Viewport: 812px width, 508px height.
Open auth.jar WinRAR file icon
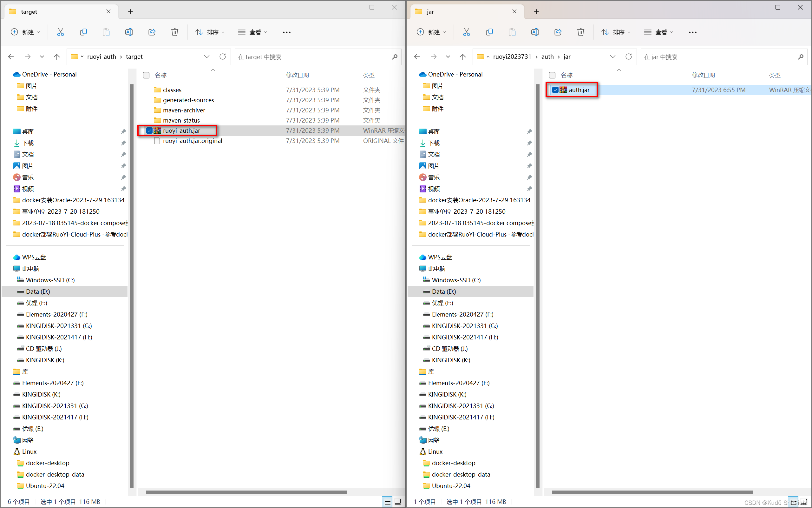pos(563,90)
